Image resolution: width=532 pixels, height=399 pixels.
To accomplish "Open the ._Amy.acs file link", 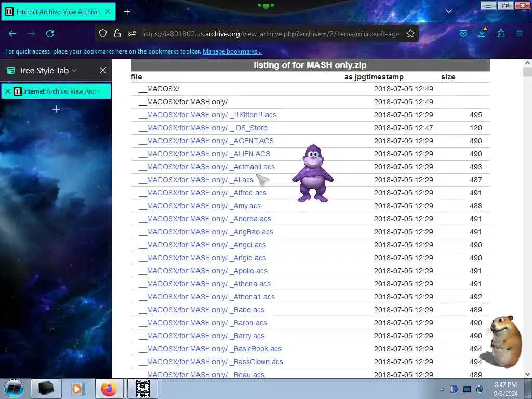I will pos(199,206).
